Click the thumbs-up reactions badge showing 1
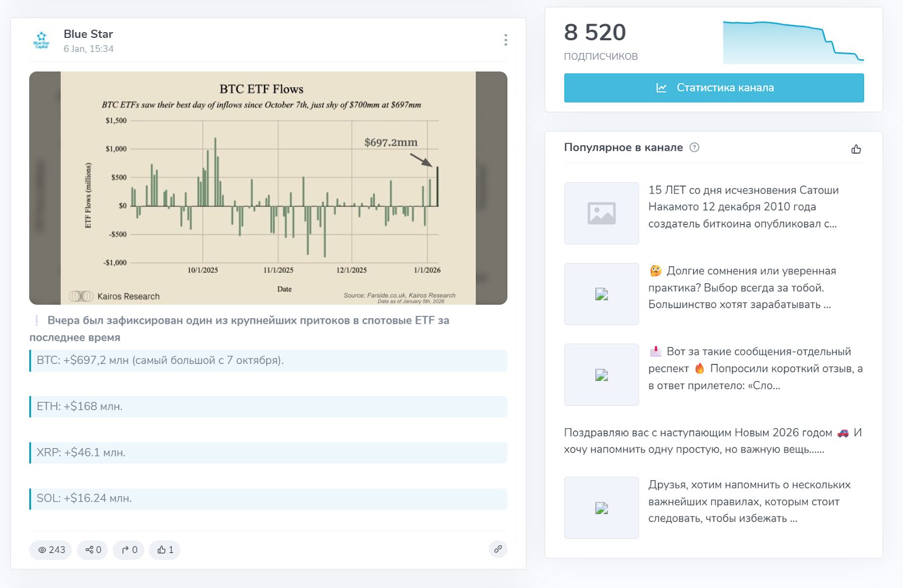 (165, 550)
